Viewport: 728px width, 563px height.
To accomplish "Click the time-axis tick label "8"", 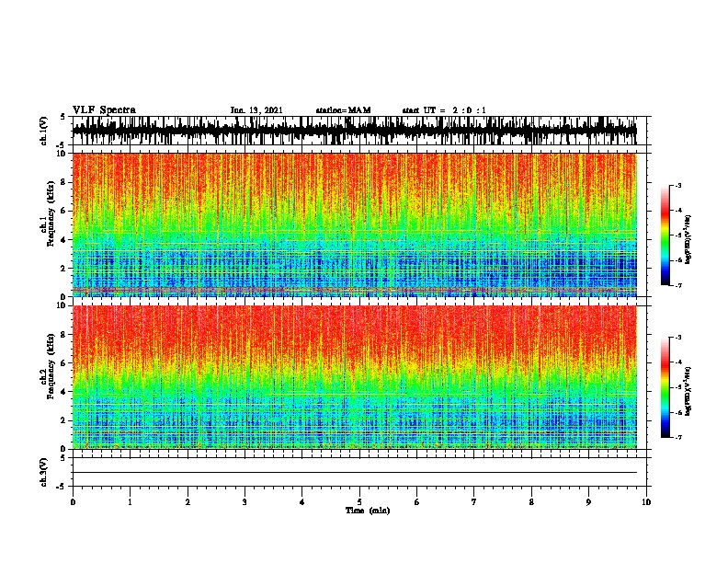I will pos(531,502).
